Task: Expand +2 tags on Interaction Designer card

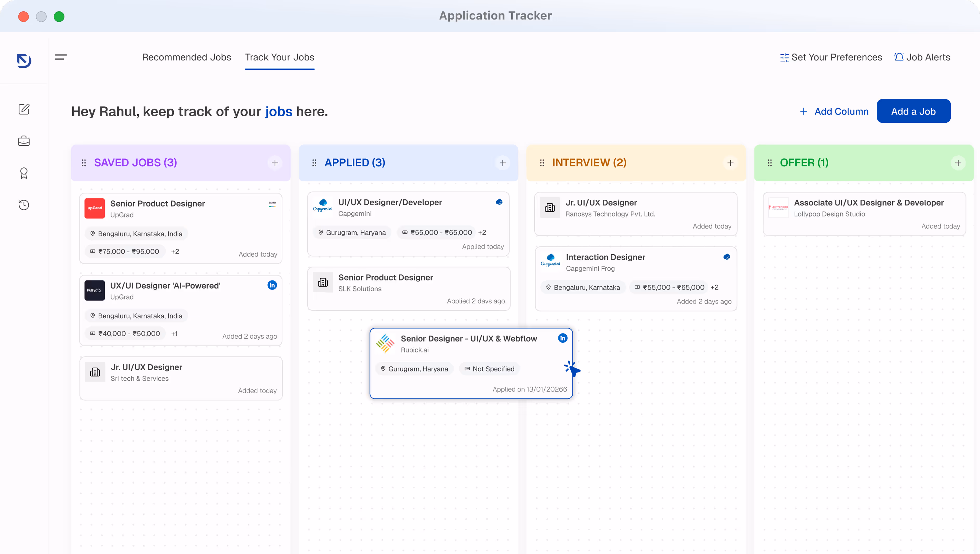Action: point(714,287)
